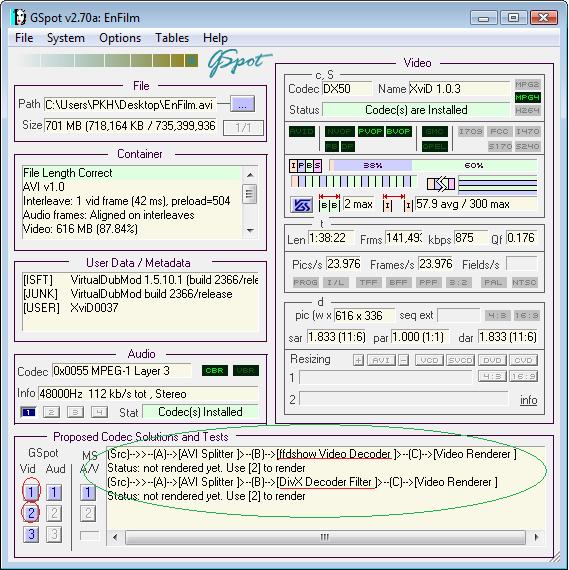Viewport: 569px width, 570px height.
Task: Select audio stream 4 button
Action: pos(99,412)
